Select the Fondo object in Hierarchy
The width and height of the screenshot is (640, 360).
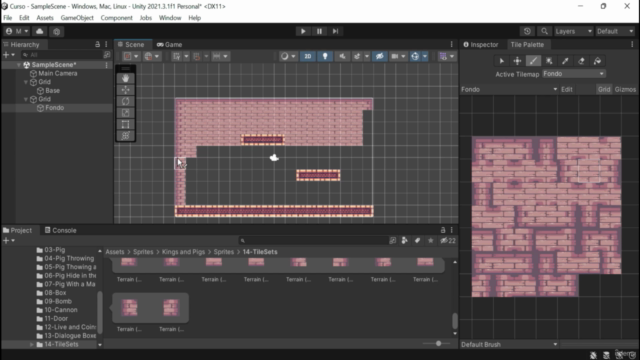[x=54, y=108]
